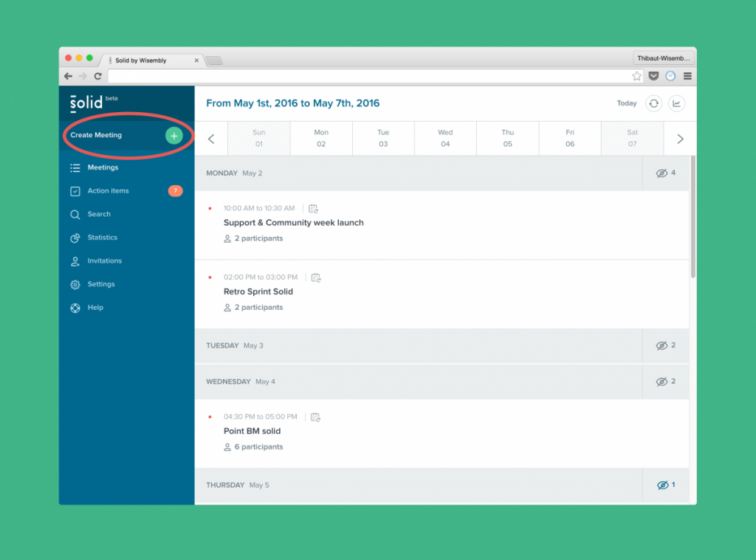Click 2 participants under Retro Sprint Solid
Screen dimensions: 756x560
254,308
